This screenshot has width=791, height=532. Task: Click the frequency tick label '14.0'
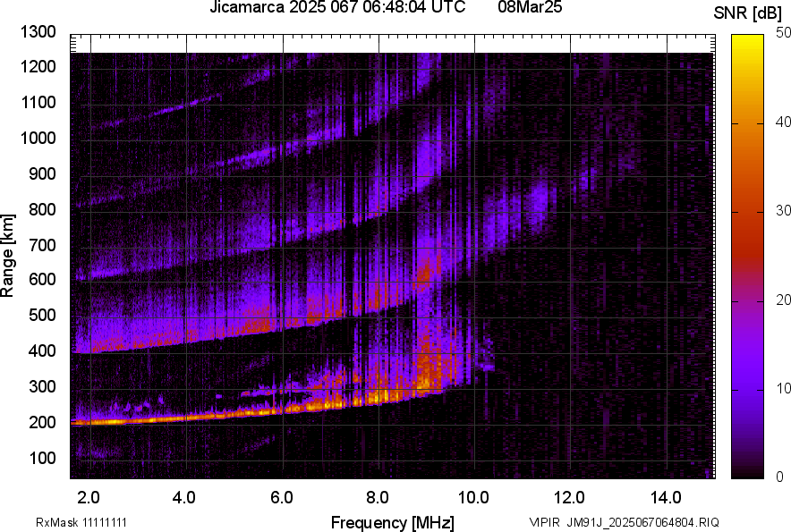coord(666,498)
